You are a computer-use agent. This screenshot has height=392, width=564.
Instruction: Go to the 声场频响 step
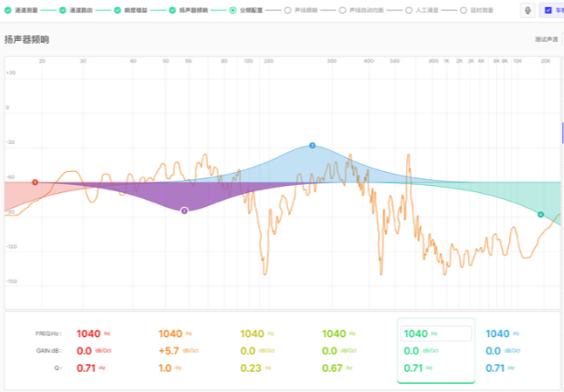(288, 10)
